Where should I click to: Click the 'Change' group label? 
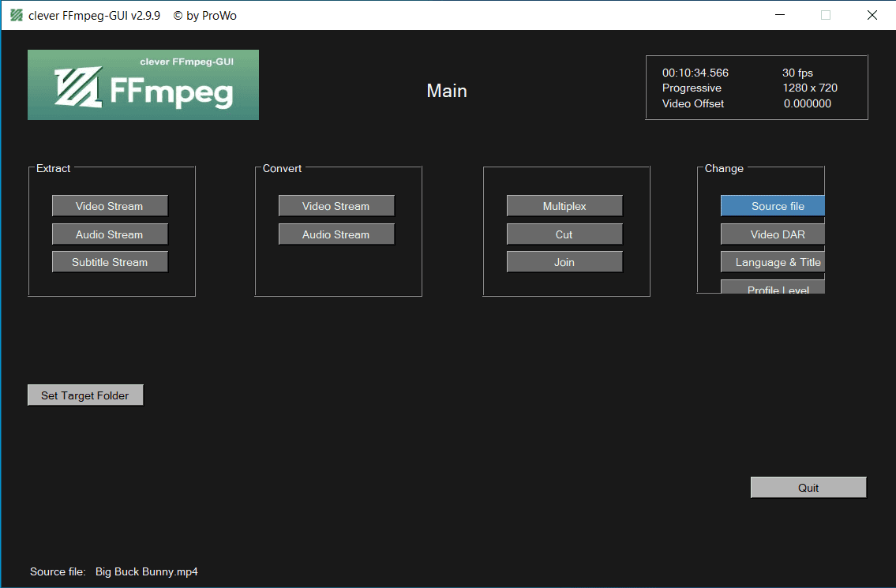pos(724,169)
